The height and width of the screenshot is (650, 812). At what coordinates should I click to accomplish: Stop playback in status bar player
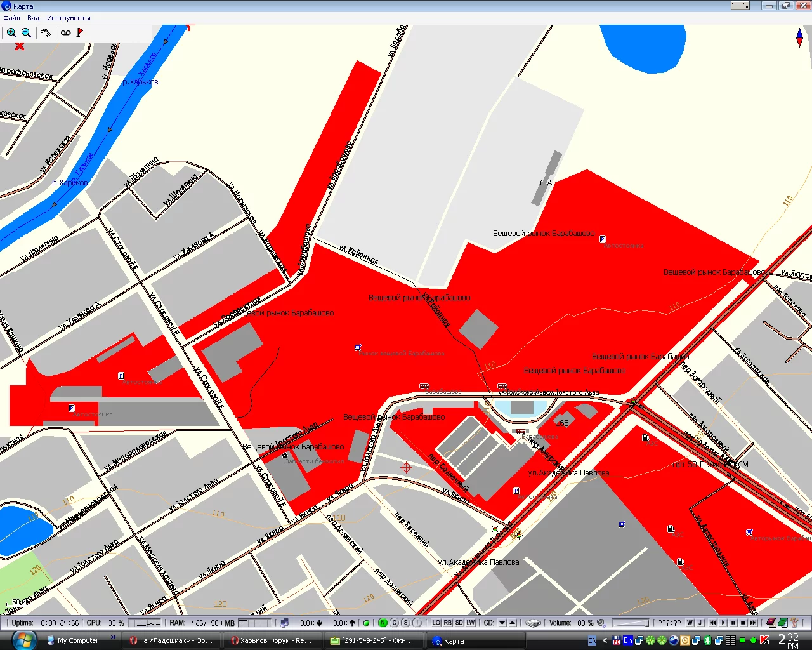(743, 623)
